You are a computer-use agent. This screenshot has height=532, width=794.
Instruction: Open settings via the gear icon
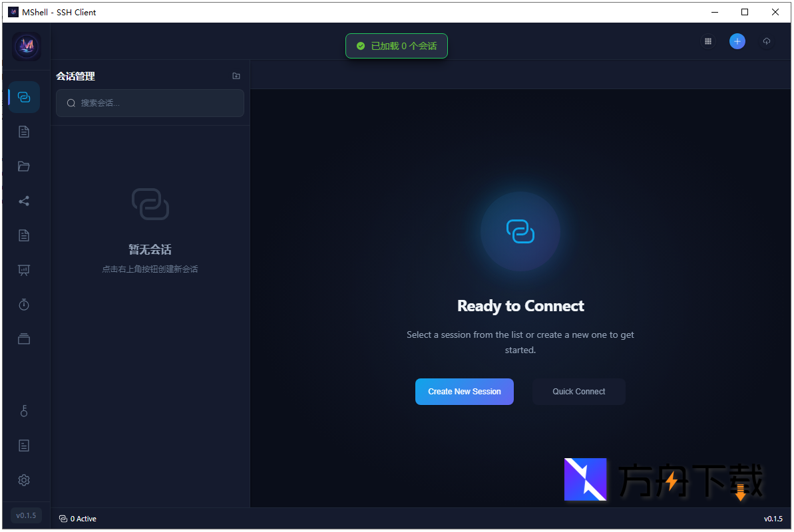[24, 480]
